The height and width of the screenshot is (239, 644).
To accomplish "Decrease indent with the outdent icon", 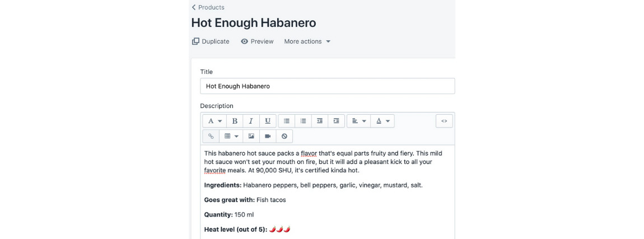I will click(x=319, y=121).
